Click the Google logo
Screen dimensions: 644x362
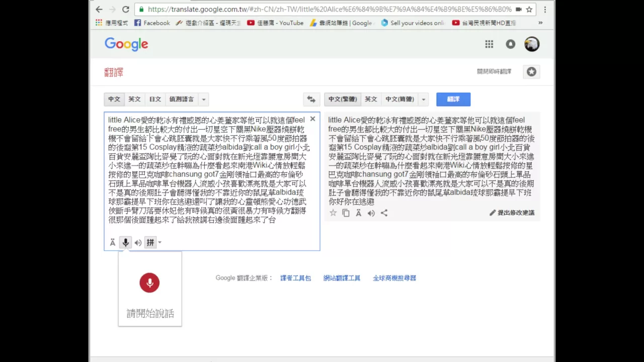point(126,44)
